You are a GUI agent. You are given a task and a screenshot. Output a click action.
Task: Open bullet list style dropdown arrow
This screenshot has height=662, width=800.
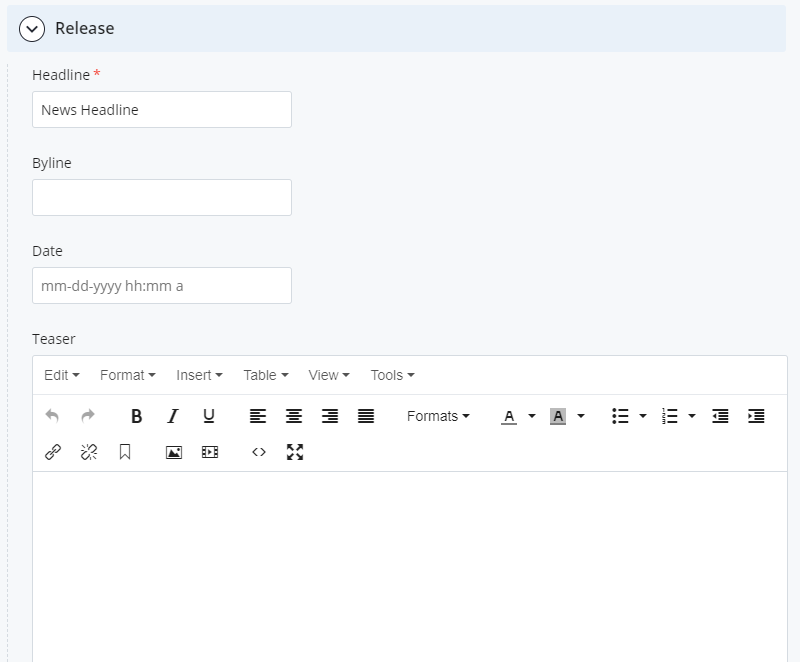pos(643,416)
